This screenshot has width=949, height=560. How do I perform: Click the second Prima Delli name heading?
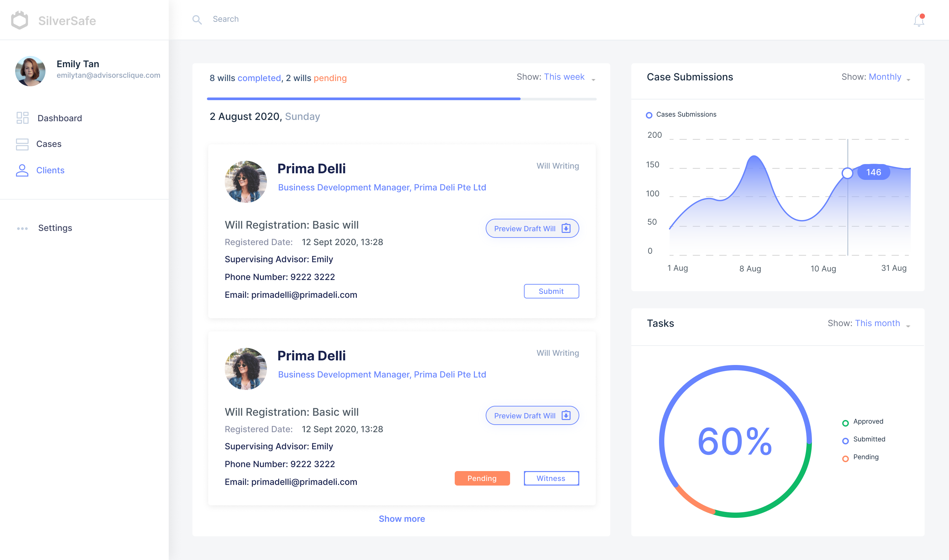[x=311, y=356]
